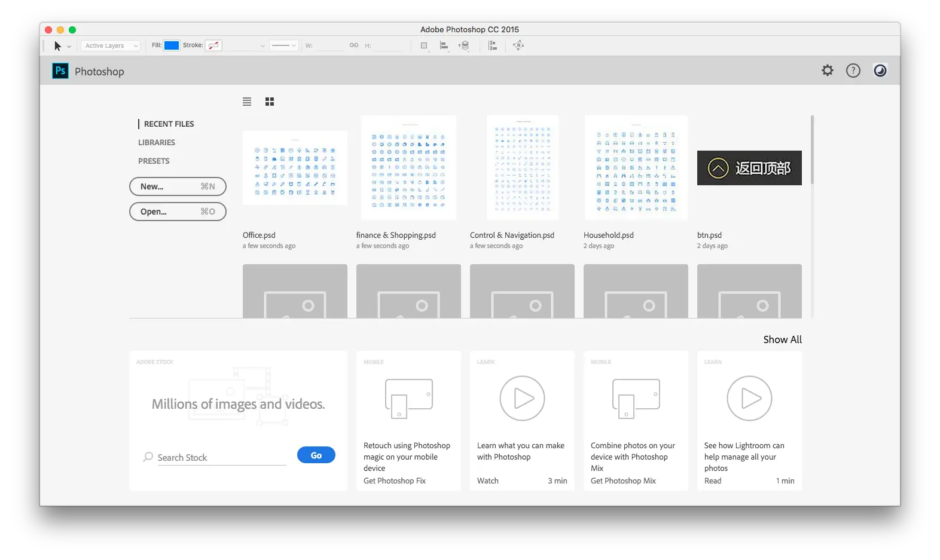This screenshot has height=560, width=940.
Task: Switch to list view
Action: pos(247,102)
